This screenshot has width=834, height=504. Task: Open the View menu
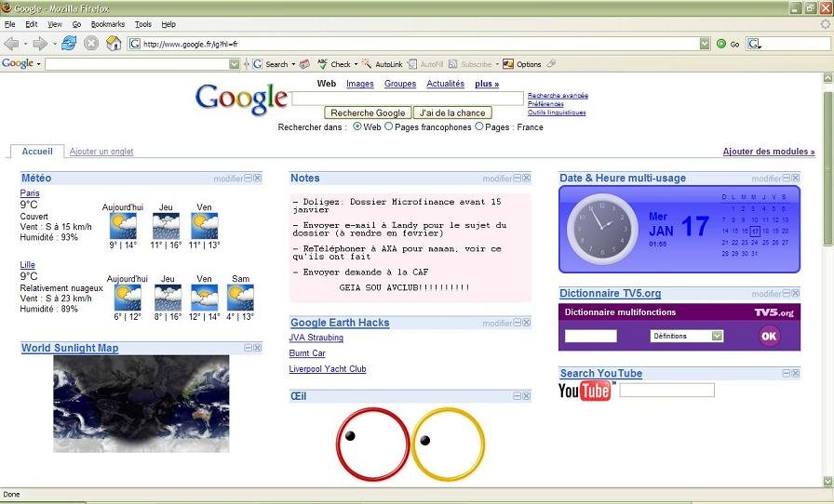55,24
